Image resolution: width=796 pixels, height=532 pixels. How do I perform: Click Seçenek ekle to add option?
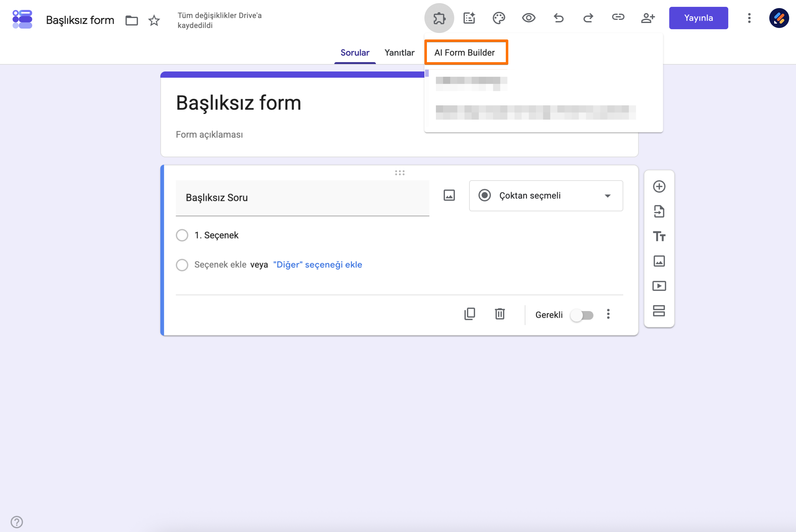coord(220,265)
